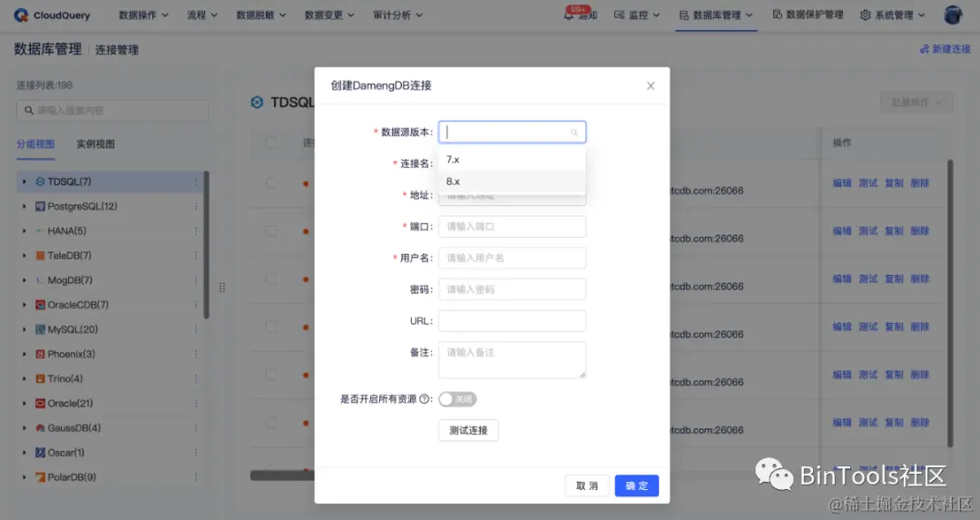
Task: Click the GaussDB icon in tree
Action: pyautogui.click(x=40, y=428)
